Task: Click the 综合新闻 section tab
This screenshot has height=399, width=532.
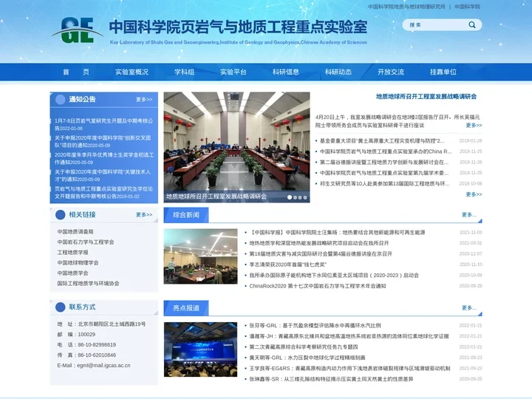Action: pyautogui.click(x=186, y=215)
